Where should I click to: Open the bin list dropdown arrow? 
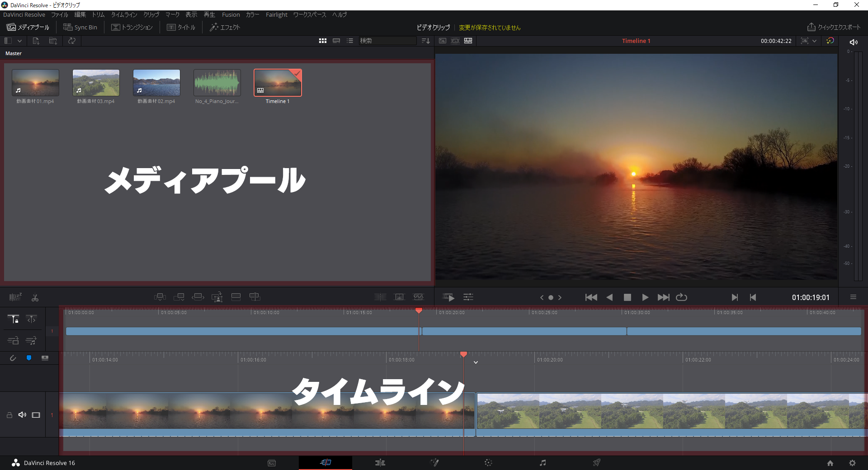[19, 41]
